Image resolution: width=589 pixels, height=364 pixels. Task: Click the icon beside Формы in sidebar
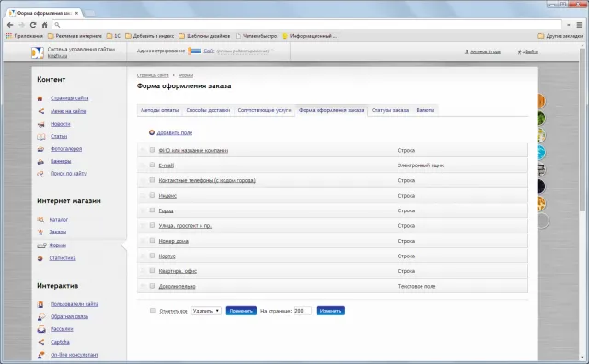(41, 245)
